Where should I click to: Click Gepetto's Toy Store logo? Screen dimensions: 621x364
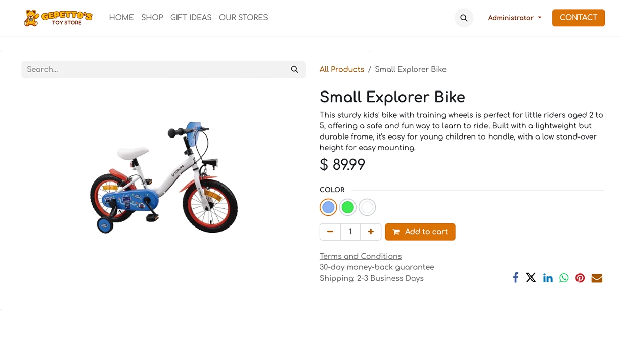58,18
